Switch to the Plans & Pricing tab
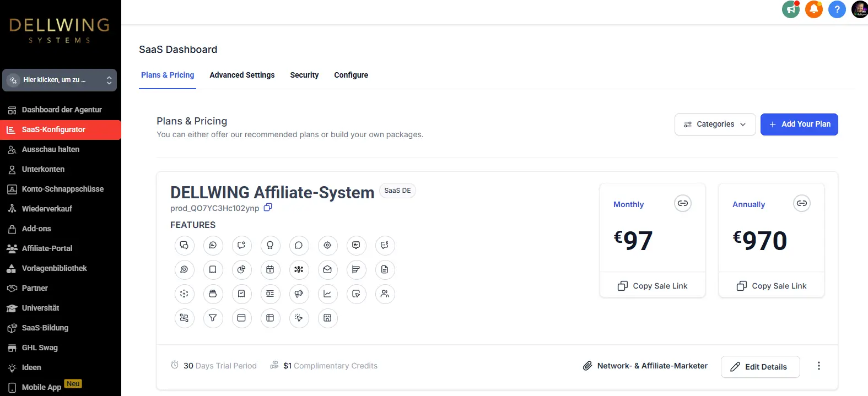The width and height of the screenshot is (868, 396). tap(168, 75)
